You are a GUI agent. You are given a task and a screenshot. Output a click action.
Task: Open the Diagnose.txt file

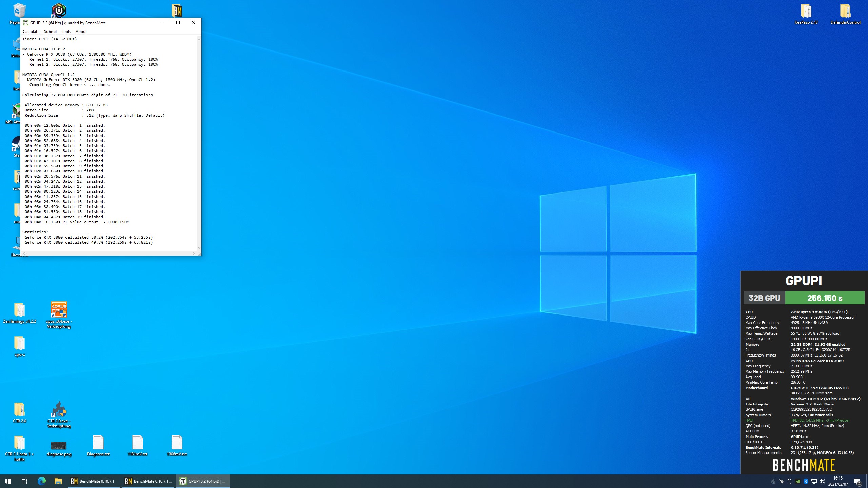pyautogui.click(x=98, y=446)
